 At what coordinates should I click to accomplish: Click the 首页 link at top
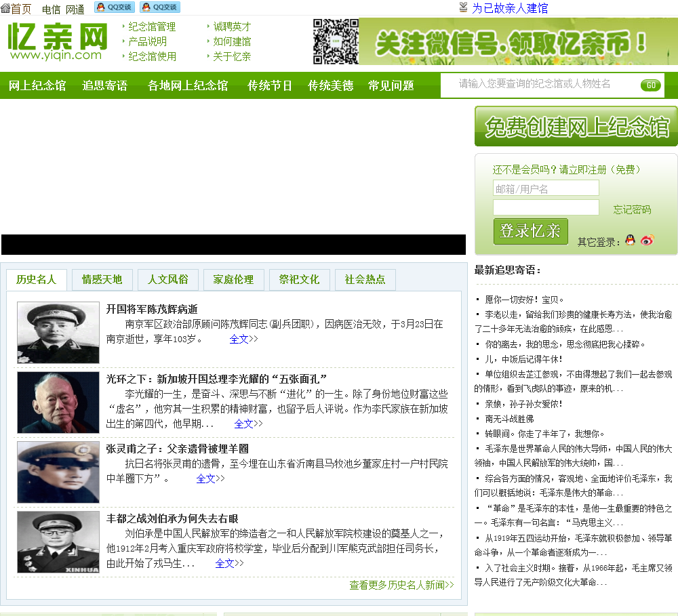(21, 9)
